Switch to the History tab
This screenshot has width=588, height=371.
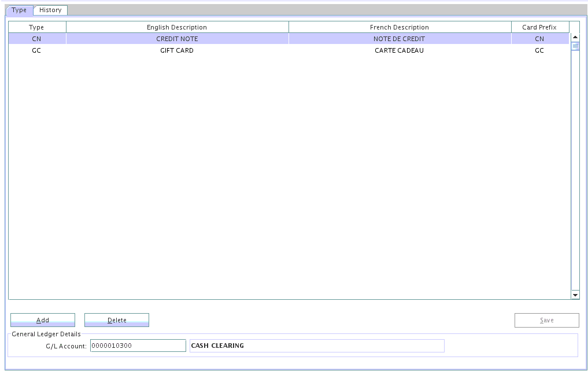point(50,10)
